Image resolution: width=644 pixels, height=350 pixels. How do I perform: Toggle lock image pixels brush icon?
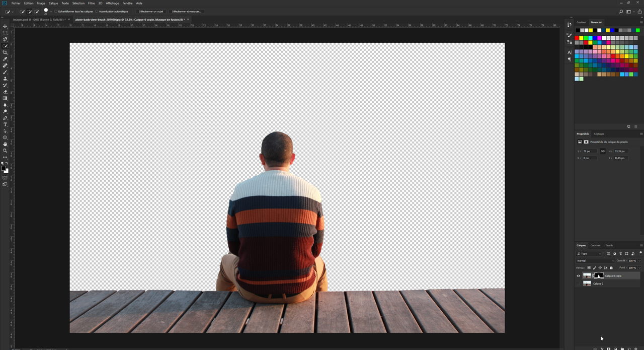tap(595, 267)
